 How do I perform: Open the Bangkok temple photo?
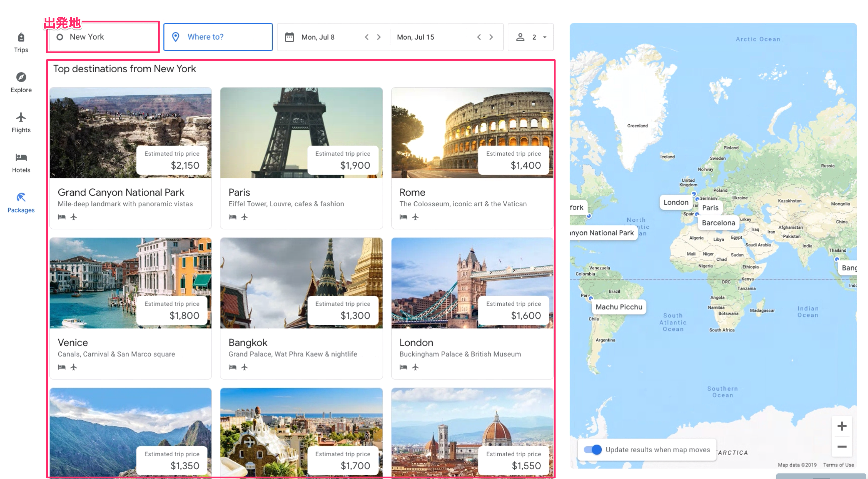(301, 283)
